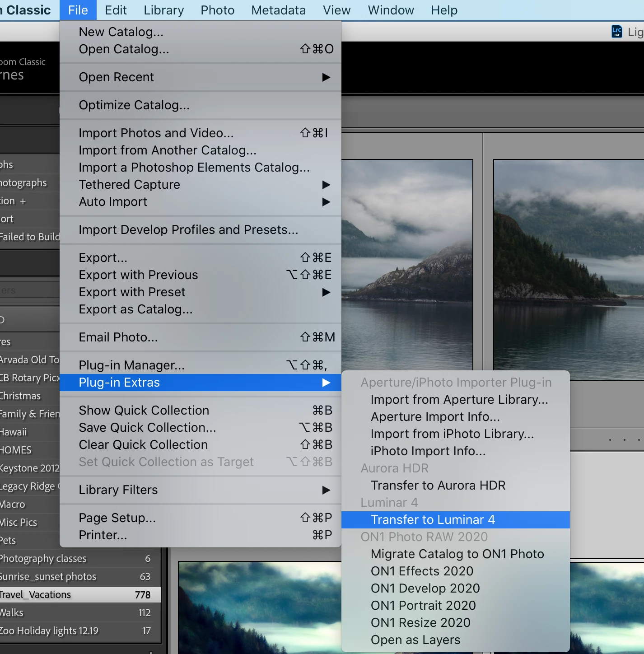The width and height of the screenshot is (644, 654).
Task: Select the Walks folder
Action: (80, 612)
